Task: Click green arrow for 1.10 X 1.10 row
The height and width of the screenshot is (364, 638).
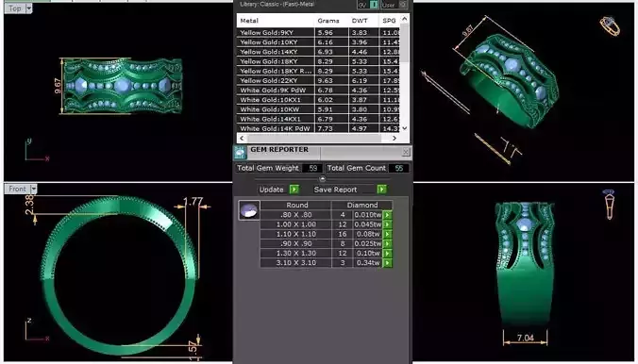Action: tap(387, 234)
